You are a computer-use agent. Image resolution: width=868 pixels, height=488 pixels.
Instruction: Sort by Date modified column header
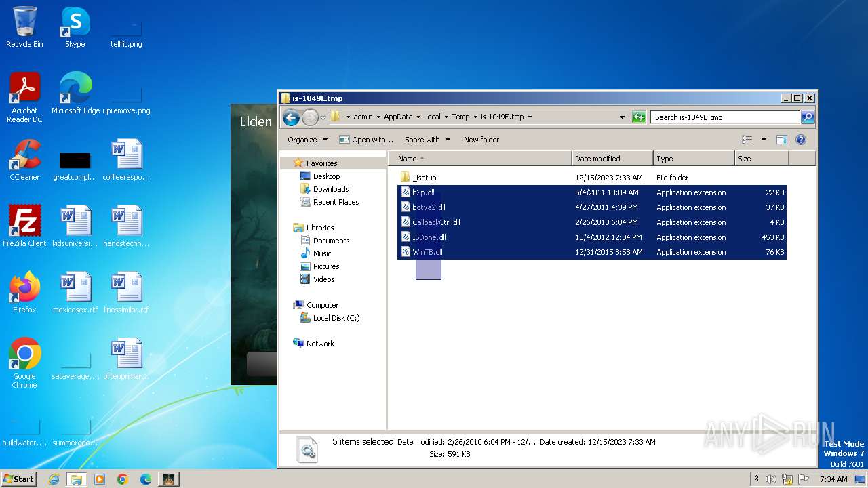[x=612, y=159]
